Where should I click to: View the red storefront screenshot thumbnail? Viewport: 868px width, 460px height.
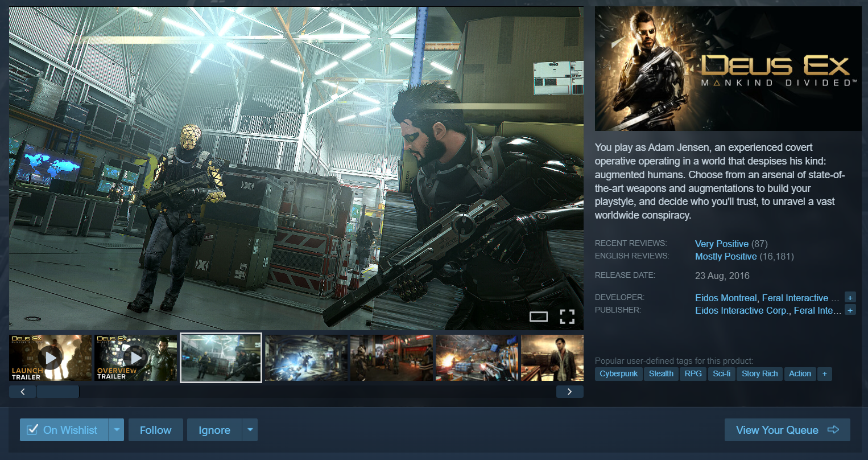tap(392, 358)
